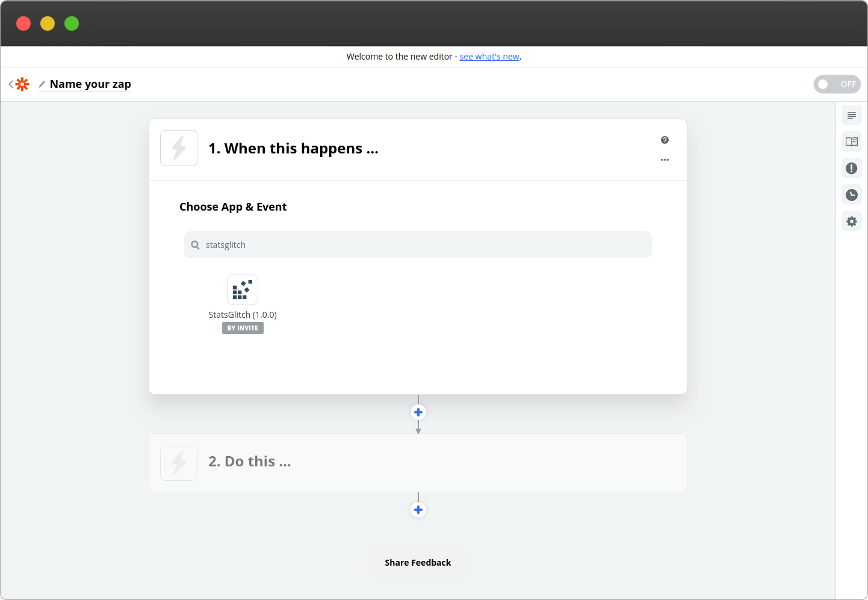Click the 'Choose App & Event' label
The height and width of the screenshot is (600, 868).
point(233,207)
